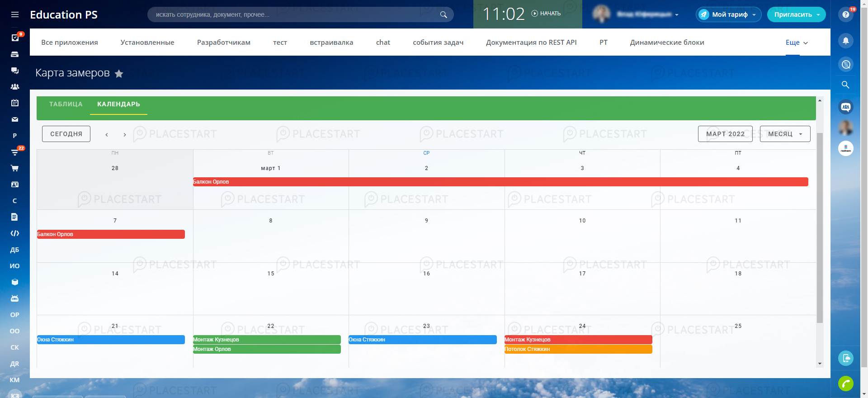
Task: Open the messenger chat icon in right panel
Action: 846,64
